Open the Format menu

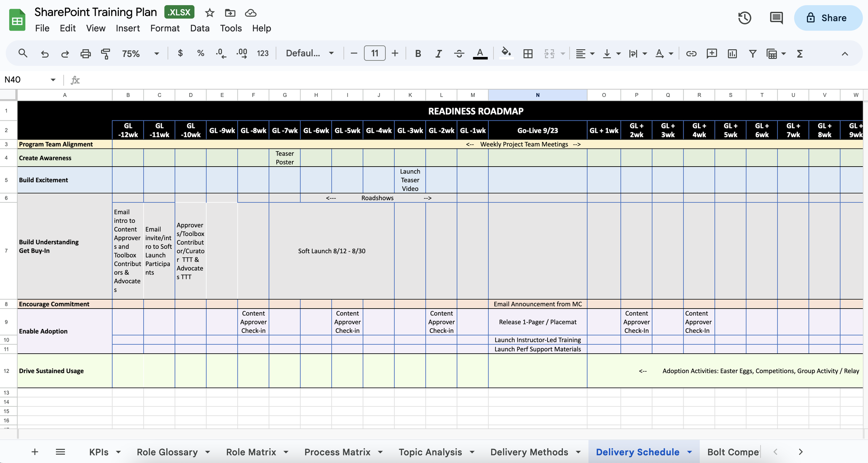click(165, 28)
